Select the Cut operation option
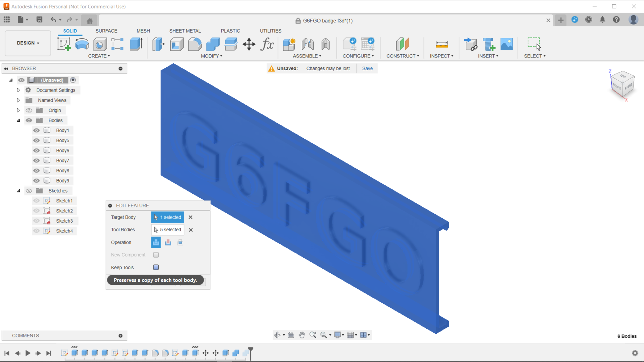Viewport: 644px width, 362px height. pyautogui.click(x=168, y=242)
